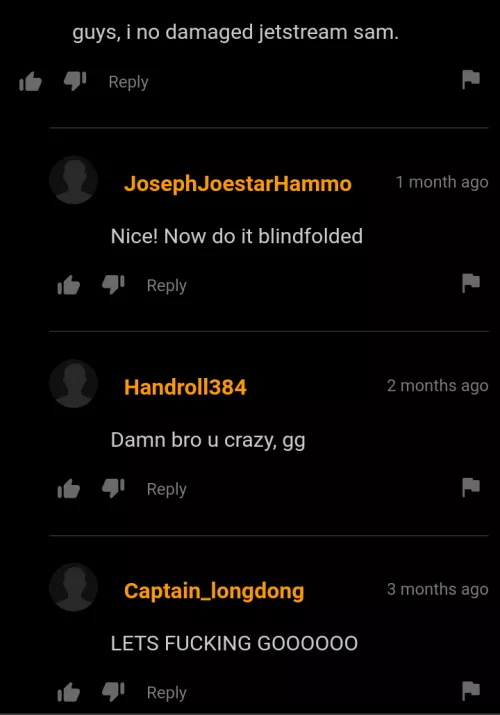Flag the jetstream sam comment
Screen dimensions: 500x715
[x=471, y=79]
